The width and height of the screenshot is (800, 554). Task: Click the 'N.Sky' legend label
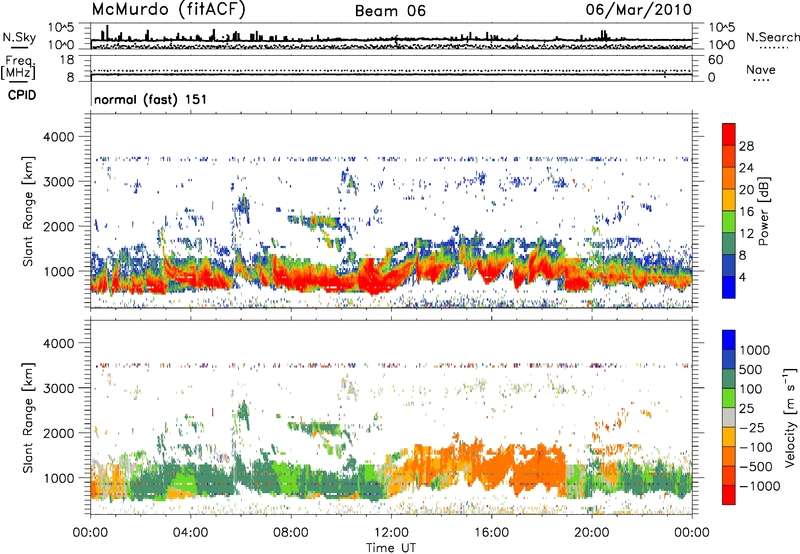19,37
